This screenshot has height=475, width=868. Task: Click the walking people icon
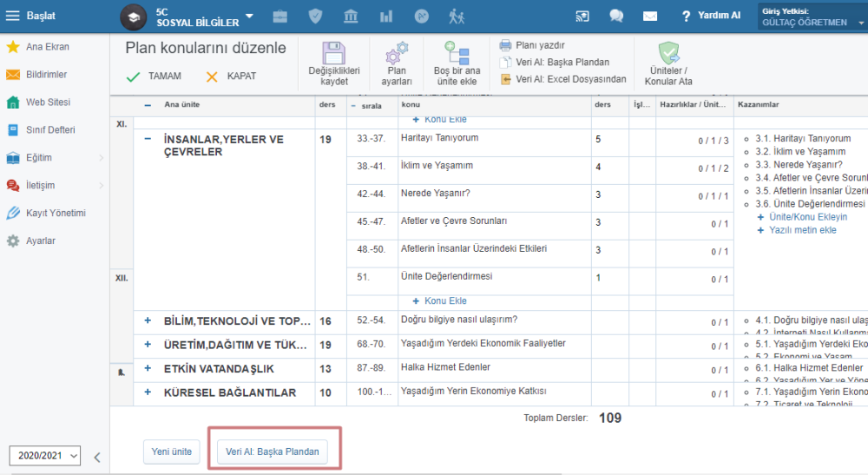tap(457, 16)
